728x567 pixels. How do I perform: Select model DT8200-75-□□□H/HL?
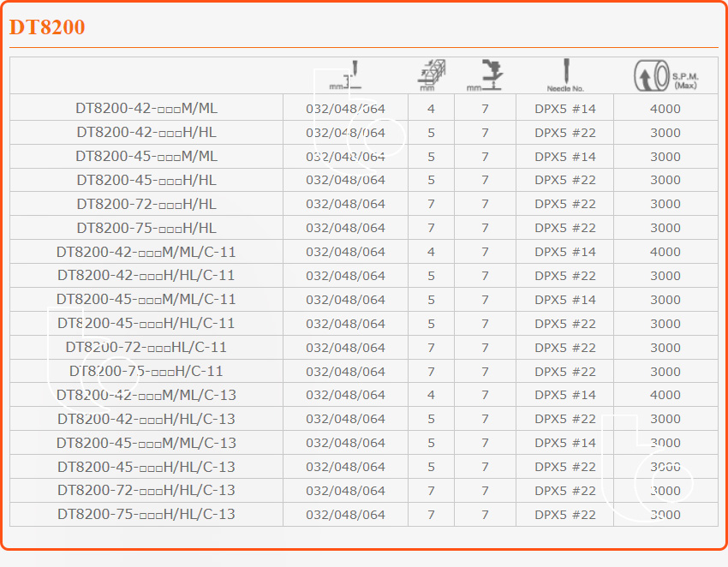click(146, 228)
